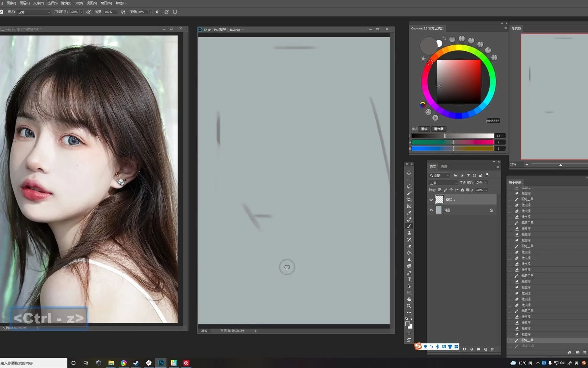Select the Move tool
The width and height of the screenshot is (588, 368).
(409, 173)
